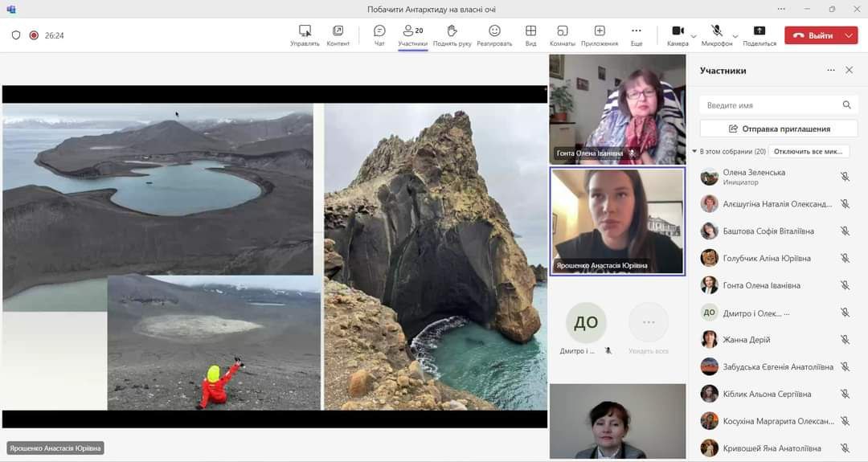The width and height of the screenshot is (868, 462).
Task: Open the React (Реагировать) emoji menu
Action: pyautogui.click(x=494, y=31)
